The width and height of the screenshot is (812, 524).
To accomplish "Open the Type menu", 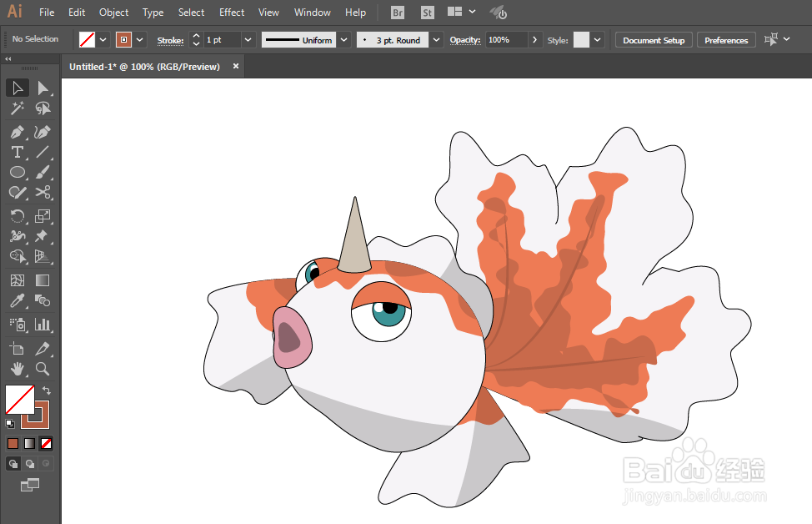I will click(153, 12).
